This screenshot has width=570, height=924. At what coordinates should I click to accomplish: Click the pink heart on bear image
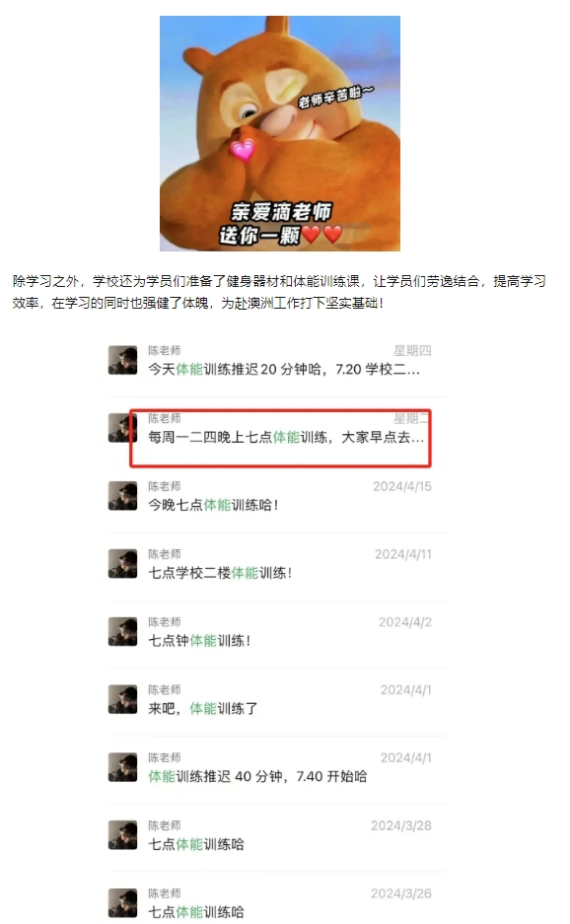pos(243,150)
